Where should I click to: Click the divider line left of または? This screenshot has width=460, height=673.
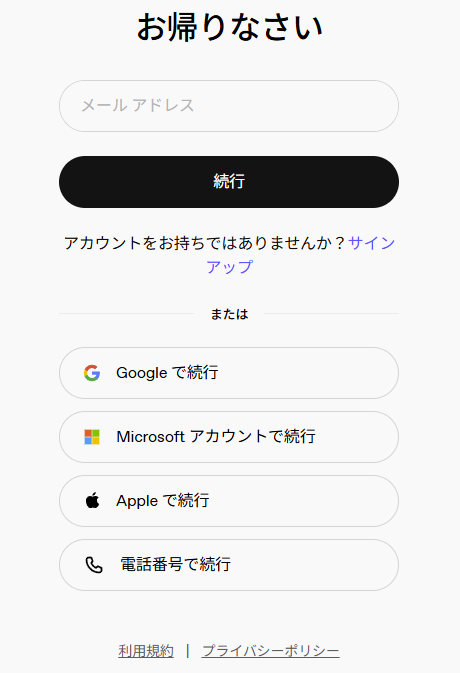click(127, 314)
